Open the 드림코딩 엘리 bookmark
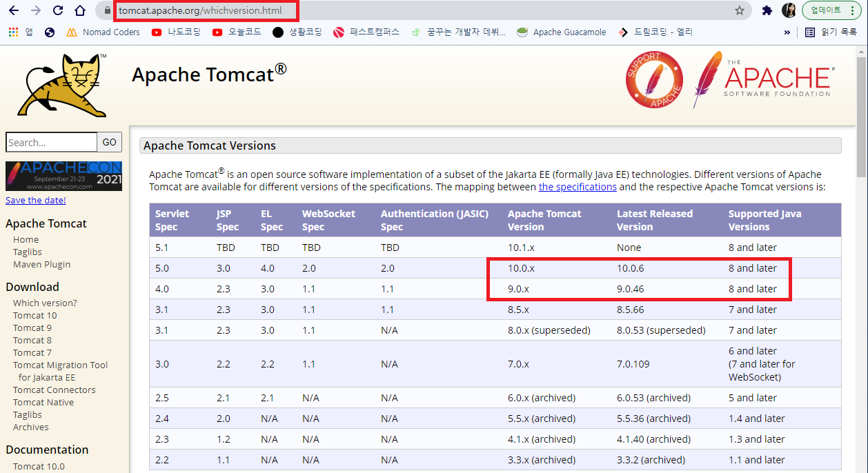 [655, 32]
